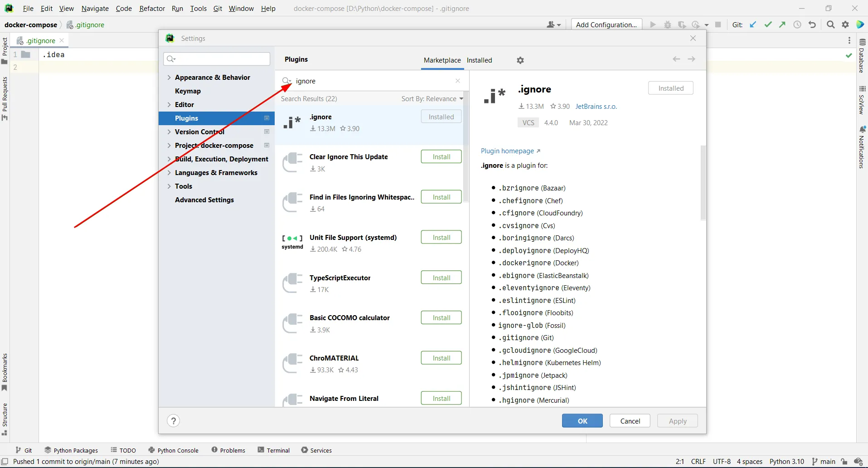Click the main branch widget in status bar
The height and width of the screenshot is (468, 868).
[824, 462]
